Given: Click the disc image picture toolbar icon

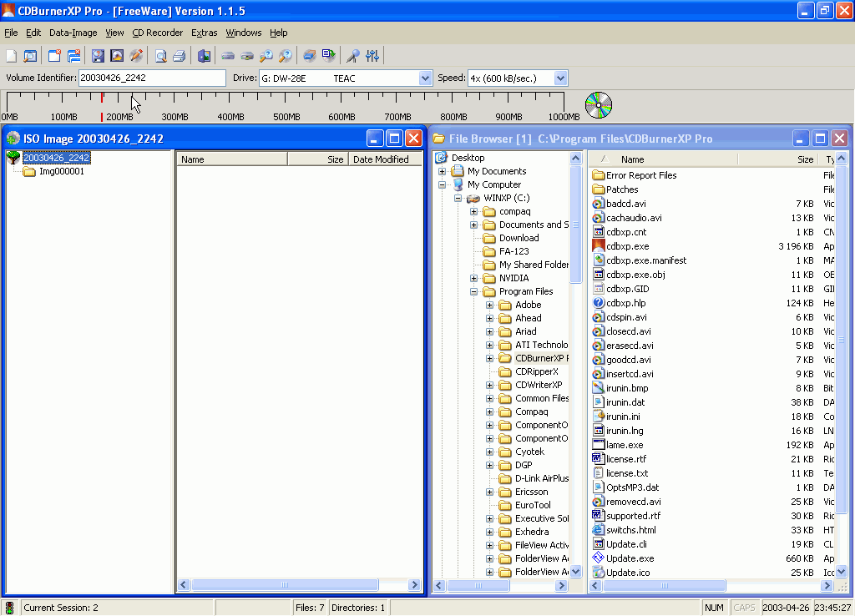Looking at the screenshot, I should (x=117, y=56).
